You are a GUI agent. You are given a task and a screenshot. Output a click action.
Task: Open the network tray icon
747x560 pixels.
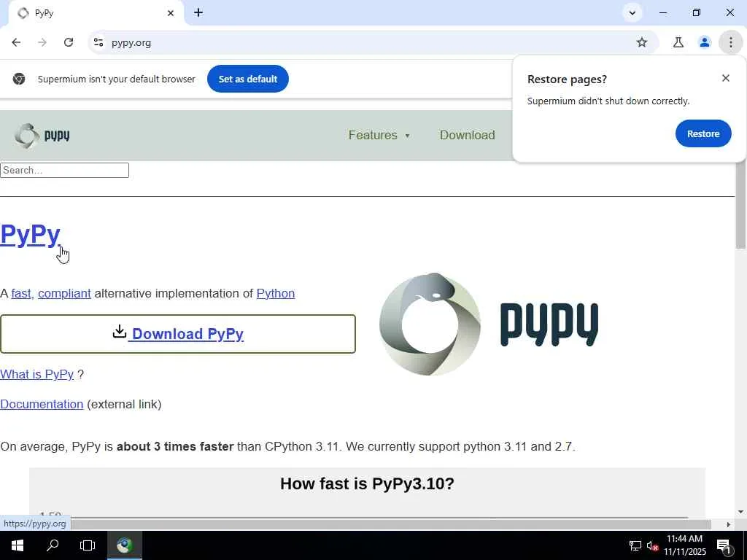(635, 545)
